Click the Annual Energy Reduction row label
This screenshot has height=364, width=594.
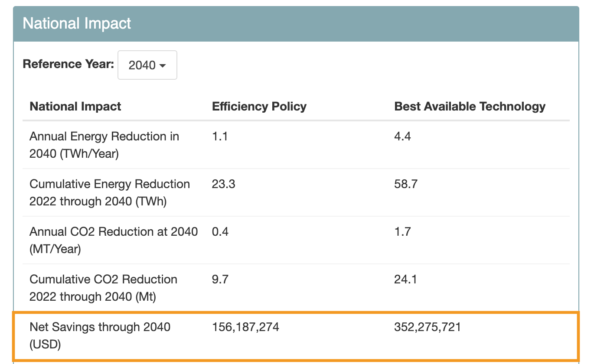(x=104, y=145)
